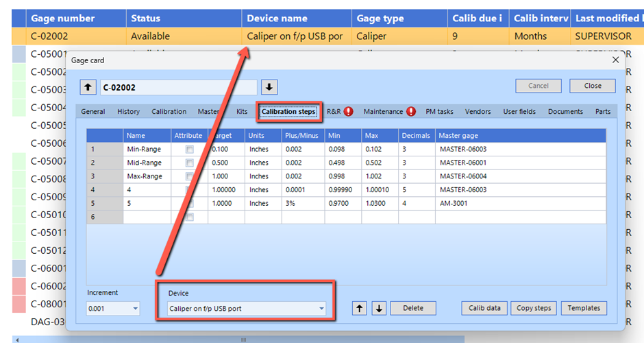Open the Templates button
The height and width of the screenshot is (343, 644).
point(584,309)
